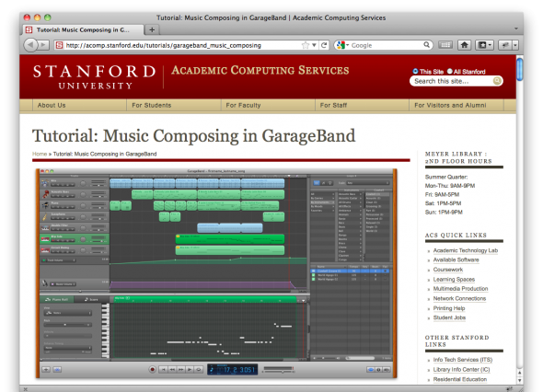Open For Staff navigation menu
Viewport: 543px width, 392px height.
[333, 105]
